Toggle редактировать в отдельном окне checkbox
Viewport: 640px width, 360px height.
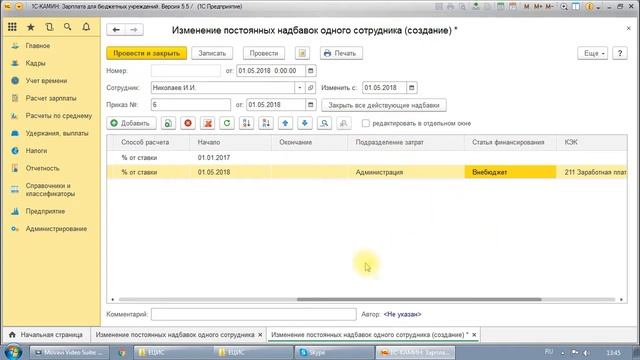click(366, 123)
